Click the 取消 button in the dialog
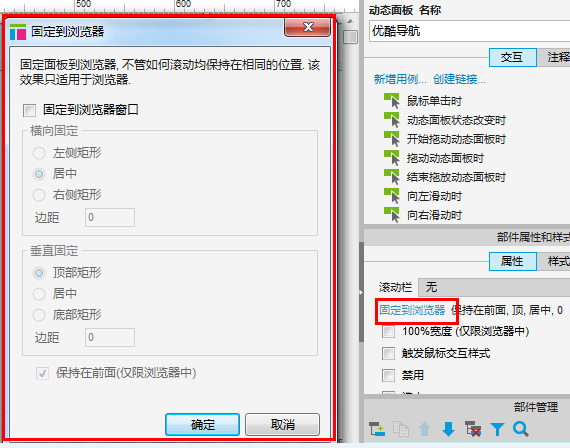 click(282, 424)
